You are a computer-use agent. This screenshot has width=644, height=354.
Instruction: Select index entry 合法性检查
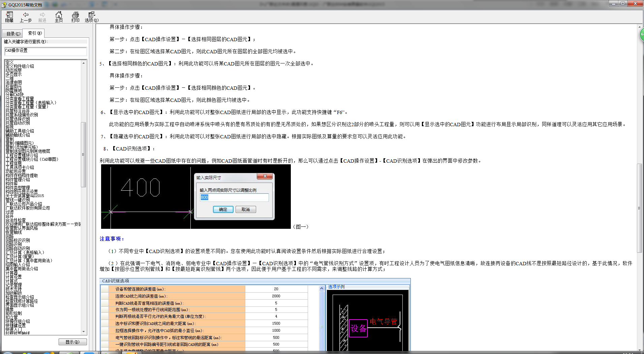[x=16, y=220]
